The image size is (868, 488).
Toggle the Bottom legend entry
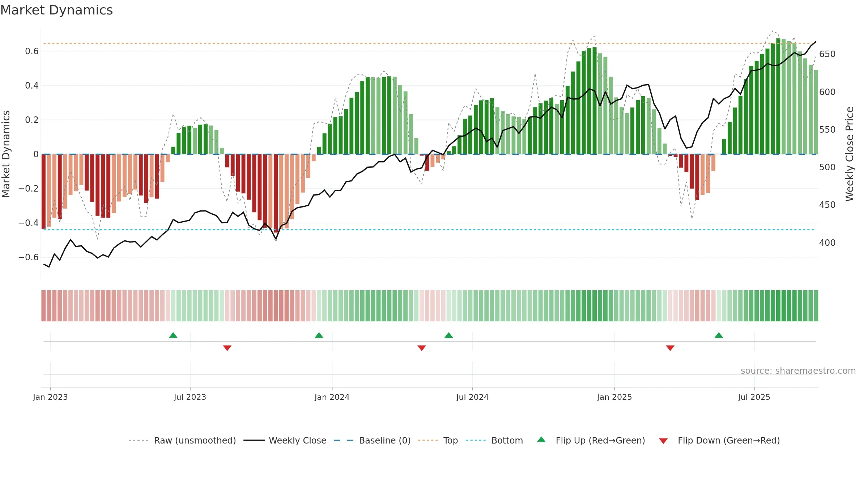pos(494,440)
